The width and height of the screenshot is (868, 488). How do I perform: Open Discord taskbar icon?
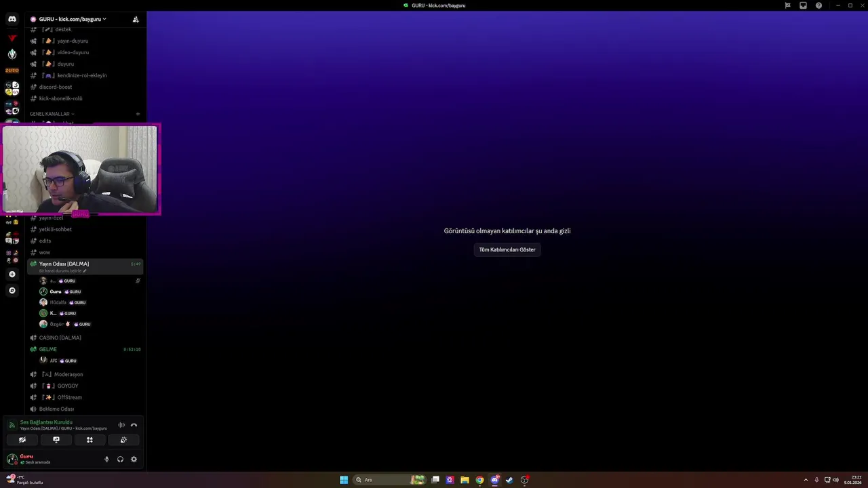point(494,480)
